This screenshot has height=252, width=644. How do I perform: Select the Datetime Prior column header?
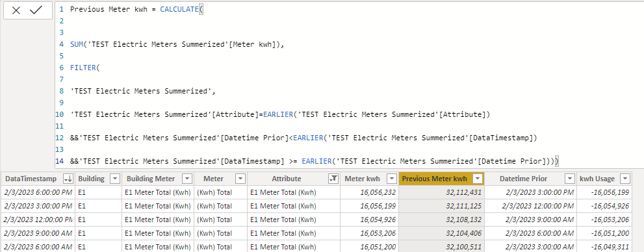pos(523,179)
